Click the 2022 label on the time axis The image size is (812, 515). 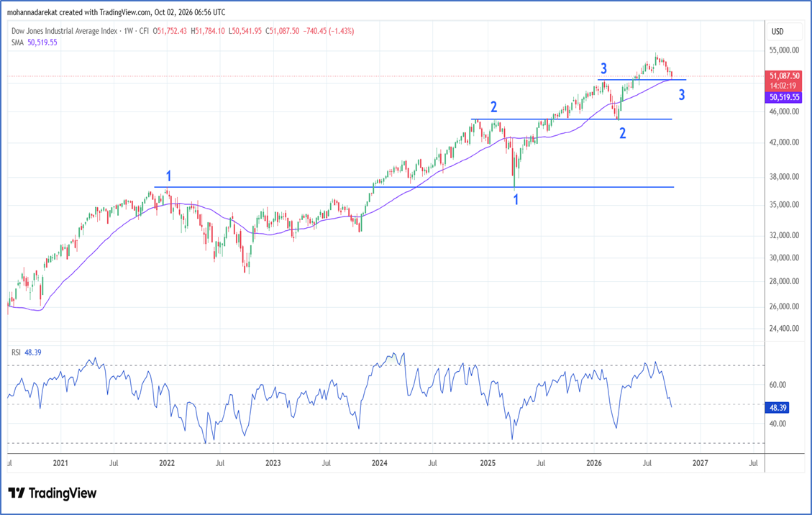click(x=167, y=462)
